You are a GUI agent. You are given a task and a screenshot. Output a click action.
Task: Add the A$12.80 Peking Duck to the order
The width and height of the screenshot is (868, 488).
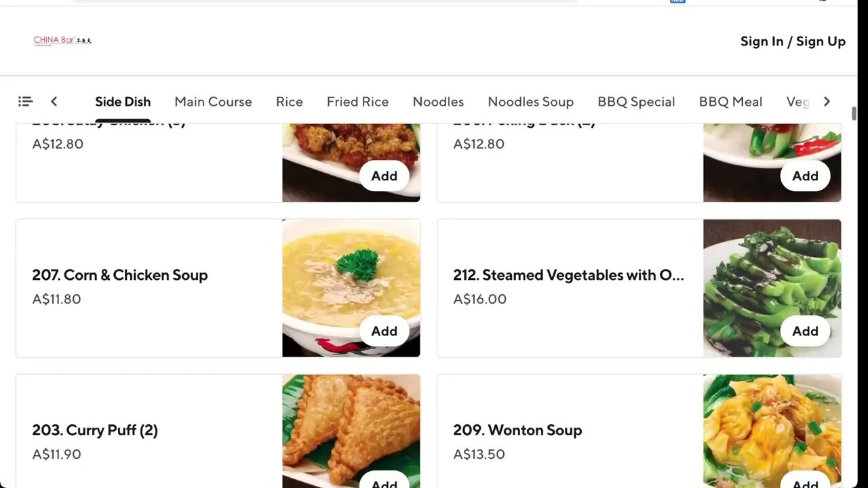click(x=805, y=176)
